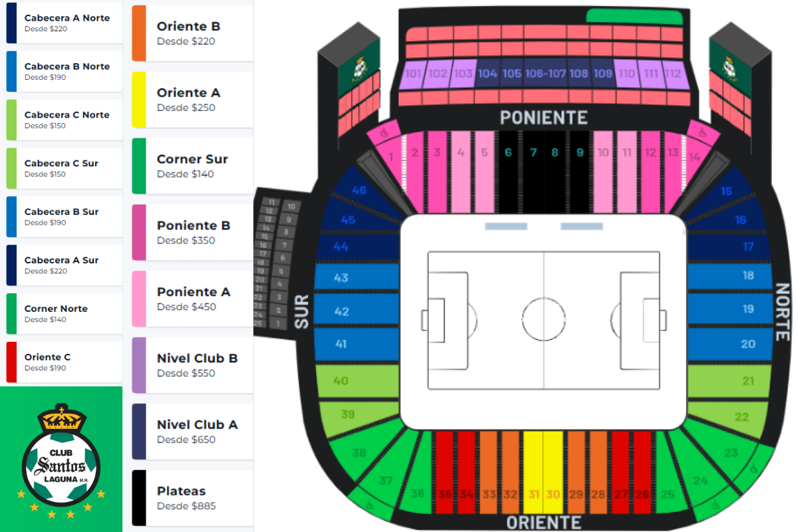Select the Corner Sur Desde $140 category

coord(192,166)
